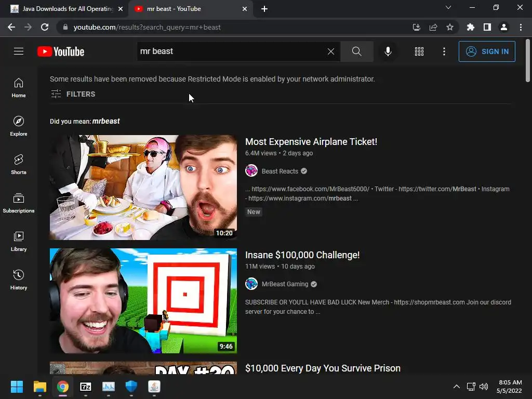Share this page icon in address bar
Screen dimensions: 532x399
pos(433,27)
